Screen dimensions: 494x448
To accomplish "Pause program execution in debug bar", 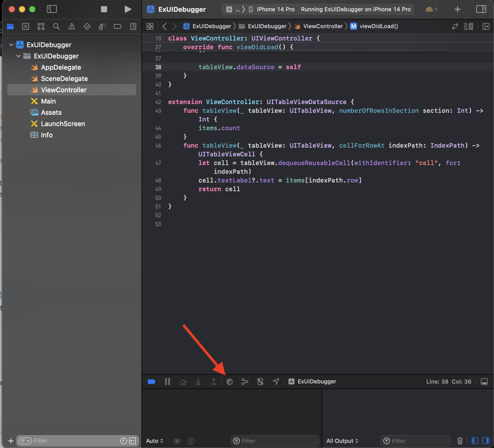I will [x=168, y=382].
